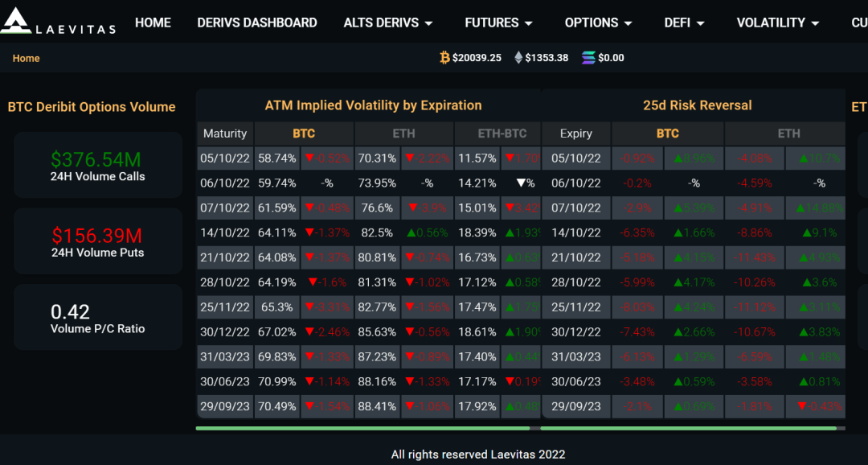Select BTC header in ATM Implied Volatility table
Screen dimensions: 868x465
[x=304, y=134]
